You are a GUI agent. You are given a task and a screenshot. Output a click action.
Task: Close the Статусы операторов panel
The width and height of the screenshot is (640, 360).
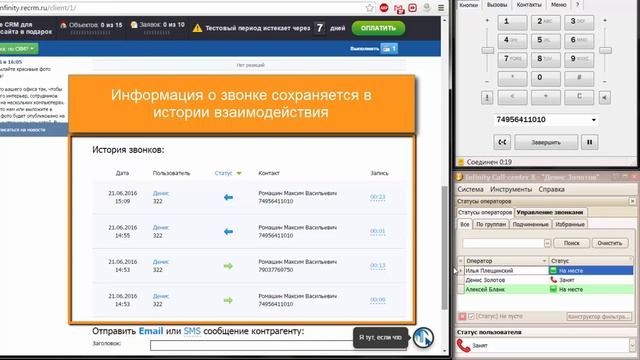632,201
